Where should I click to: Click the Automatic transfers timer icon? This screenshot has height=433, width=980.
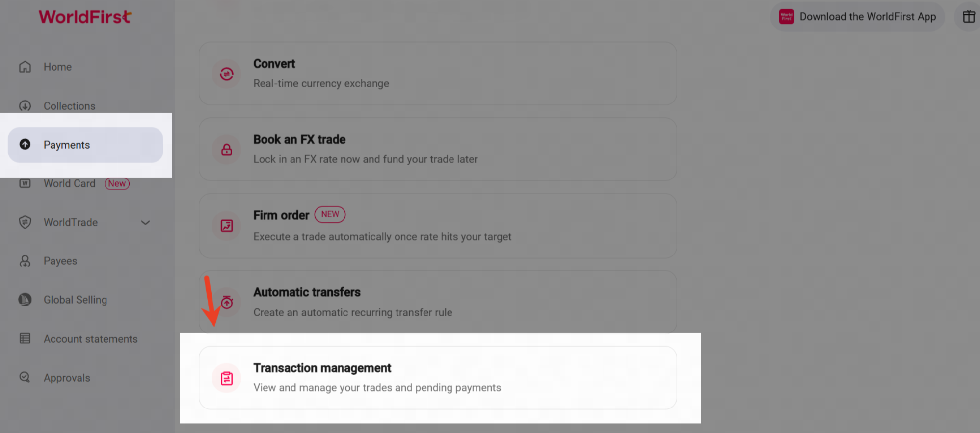tap(227, 303)
